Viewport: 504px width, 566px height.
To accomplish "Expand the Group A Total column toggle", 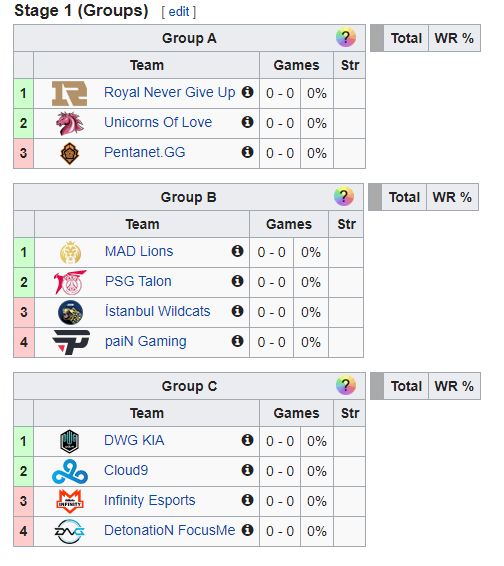I will [x=406, y=38].
